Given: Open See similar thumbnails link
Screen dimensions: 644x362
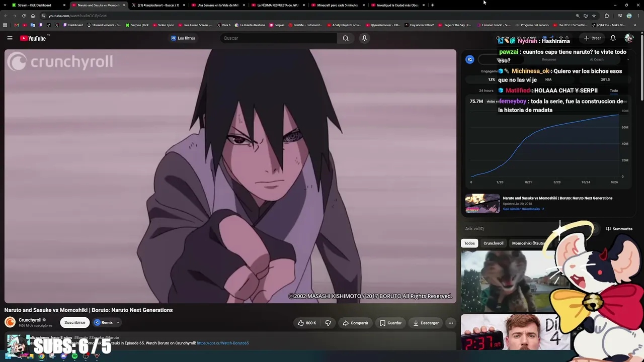Looking at the screenshot, I should 523,209.
